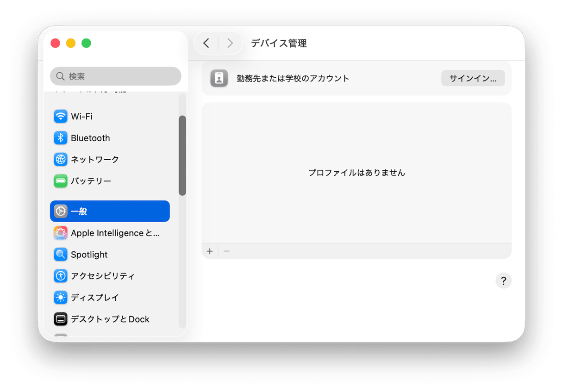Select the 一般 label in the sidebar
This screenshot has height=392, width=563.
click(79, 211)
